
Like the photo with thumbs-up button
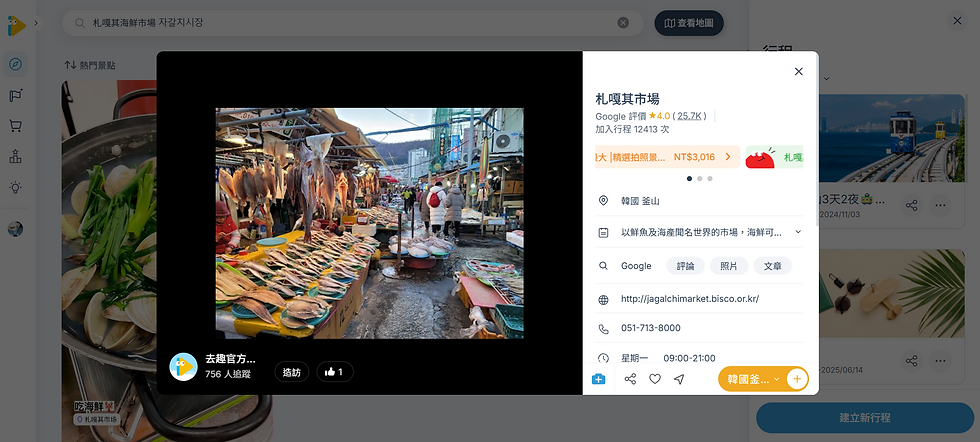point(334,372)
